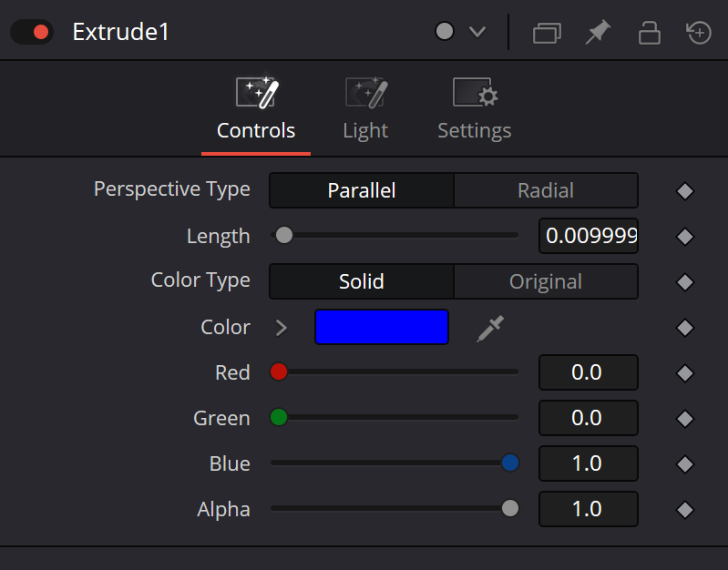Click the Green label
728x570 pixels.
pos(221,418)
